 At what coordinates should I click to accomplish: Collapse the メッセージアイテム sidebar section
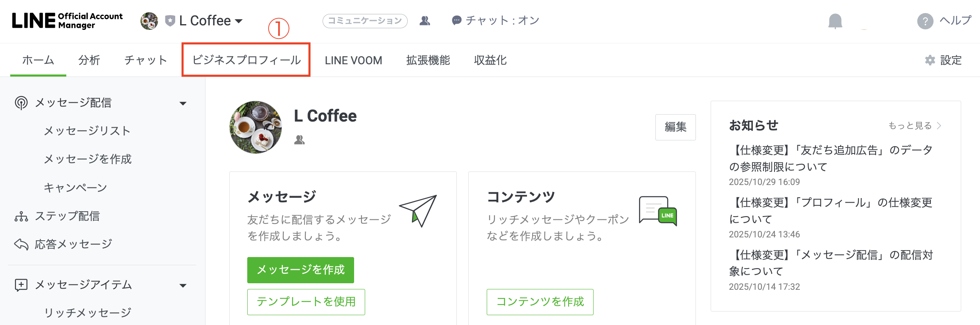(x=183, y=285)
